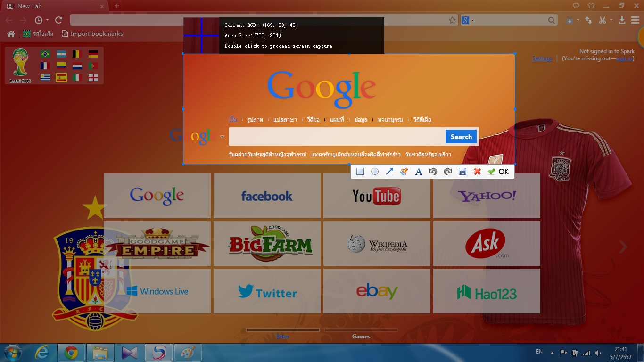Click the Settings link
This screenshot has width=644, height=362.
click(542, 58)
